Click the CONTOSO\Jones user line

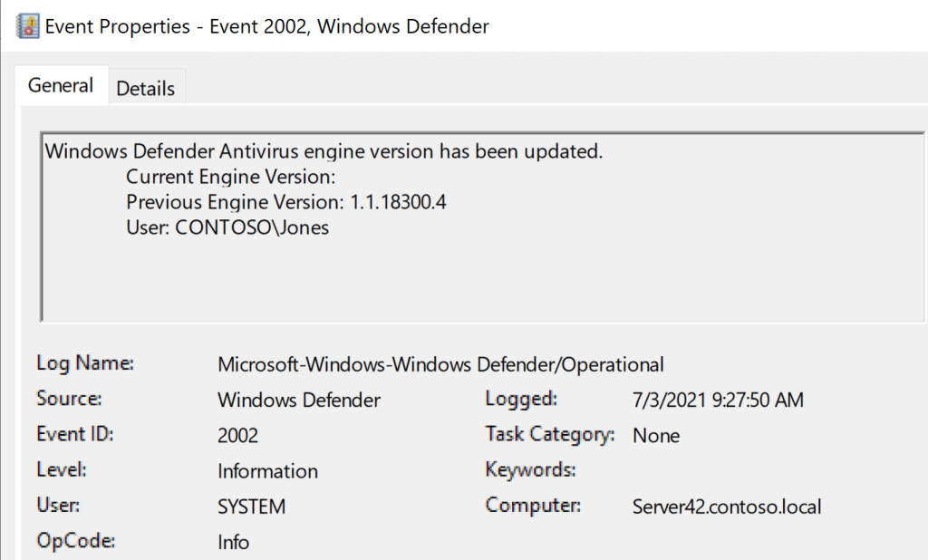point(227,227)
